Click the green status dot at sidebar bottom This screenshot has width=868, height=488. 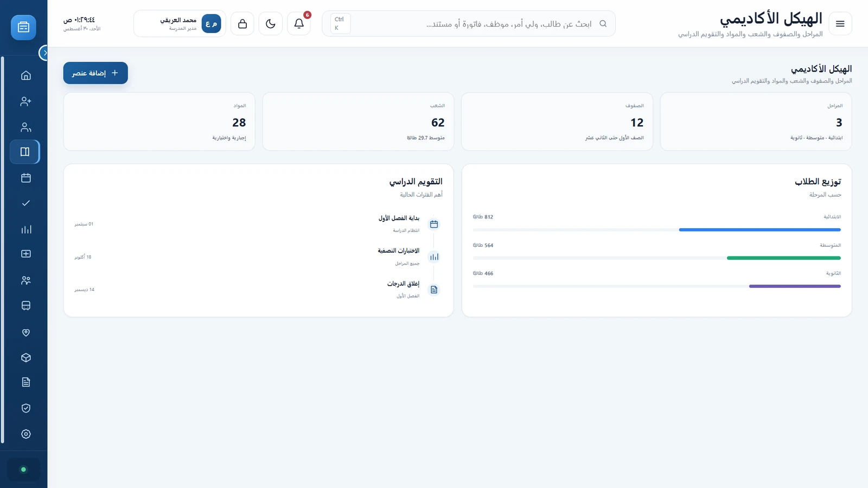point(23,470)
